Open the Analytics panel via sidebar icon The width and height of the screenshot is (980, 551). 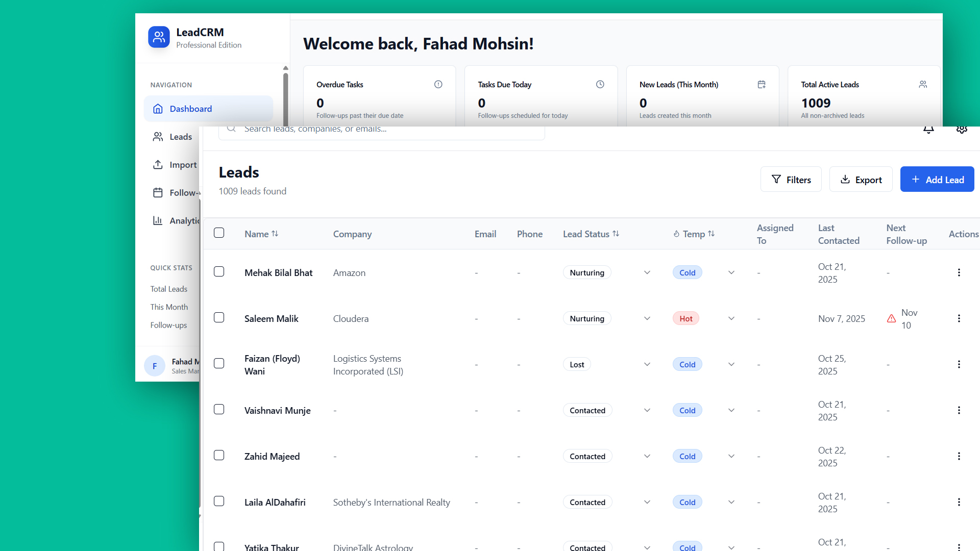[159, 220]
